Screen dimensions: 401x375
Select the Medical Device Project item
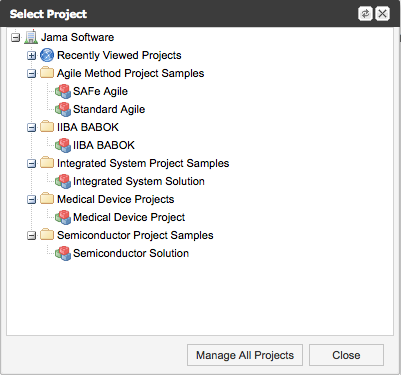pyautogui.click(x=129, y=217)
